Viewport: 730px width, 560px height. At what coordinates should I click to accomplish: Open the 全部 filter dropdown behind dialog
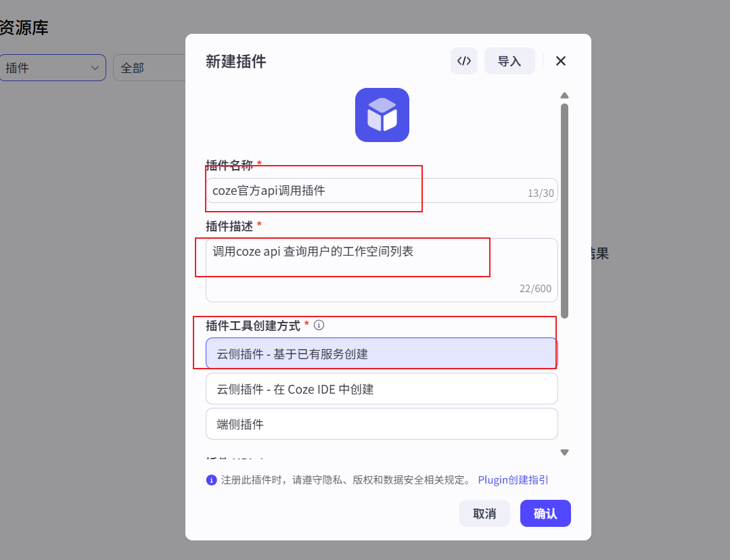(150, 68)
